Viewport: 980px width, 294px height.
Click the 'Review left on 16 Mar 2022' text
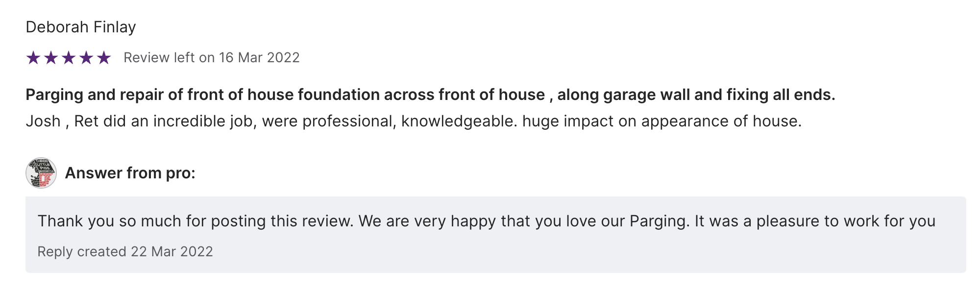(211, 58)
